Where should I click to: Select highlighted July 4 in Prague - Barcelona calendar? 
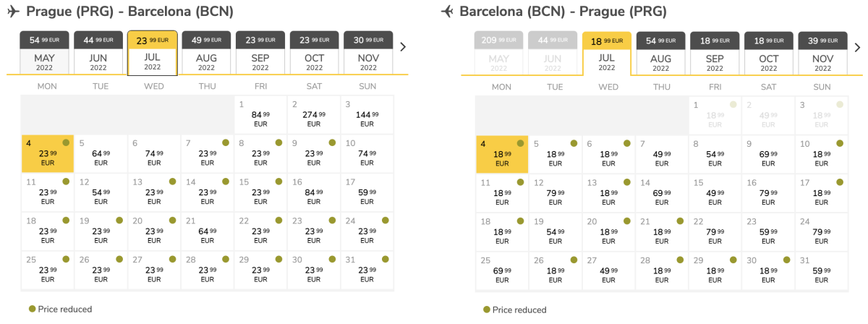click(48, 154)
